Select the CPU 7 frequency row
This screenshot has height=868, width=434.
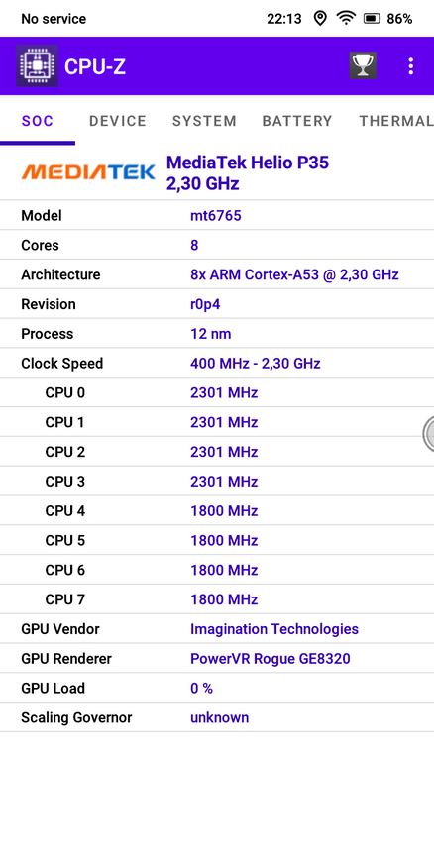217,599
